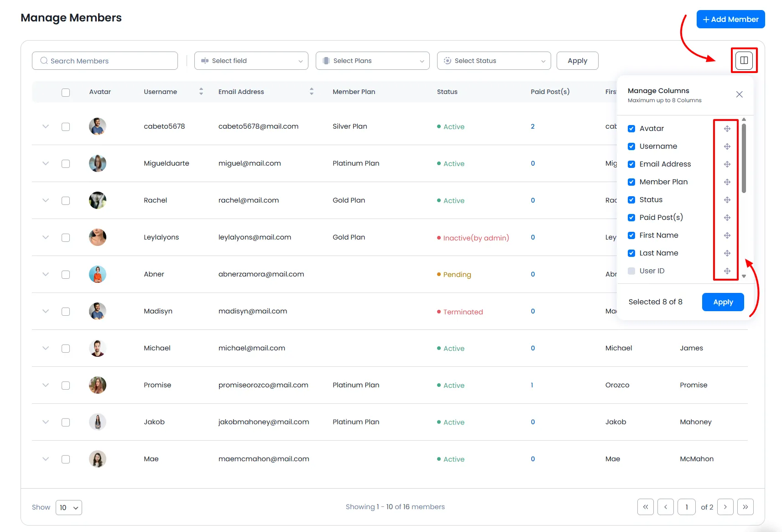Go to the last page of members
Screen dimensions: 782x532
click(x=745, y=507)
